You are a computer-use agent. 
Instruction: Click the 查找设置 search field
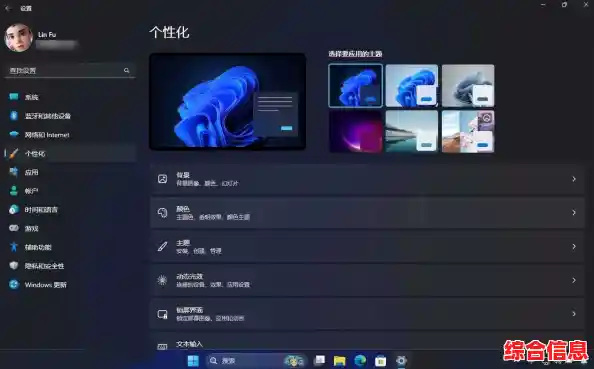point(70,70)
